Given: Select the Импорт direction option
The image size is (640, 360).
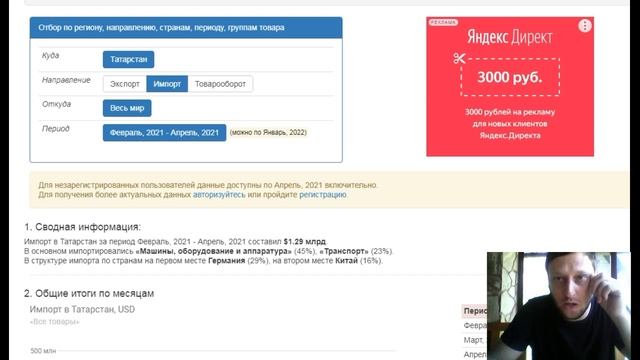Looking at the screenshot, I should point(167,84).
